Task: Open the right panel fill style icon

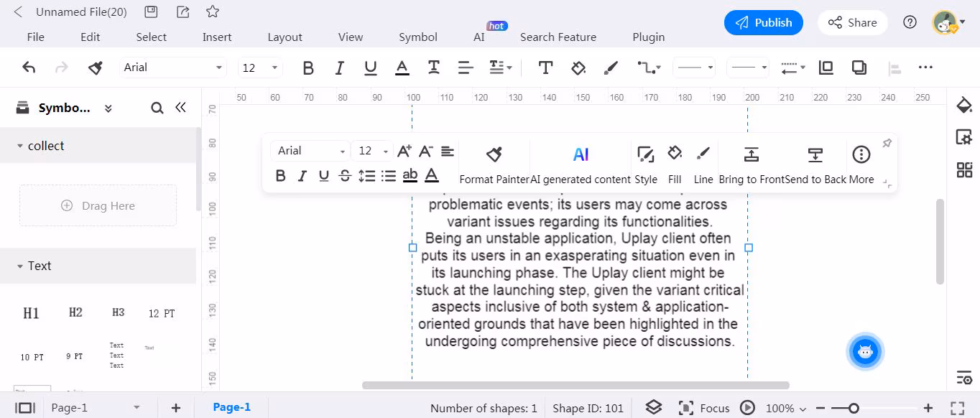Action: pyautogui.click(x=964, y=106)
